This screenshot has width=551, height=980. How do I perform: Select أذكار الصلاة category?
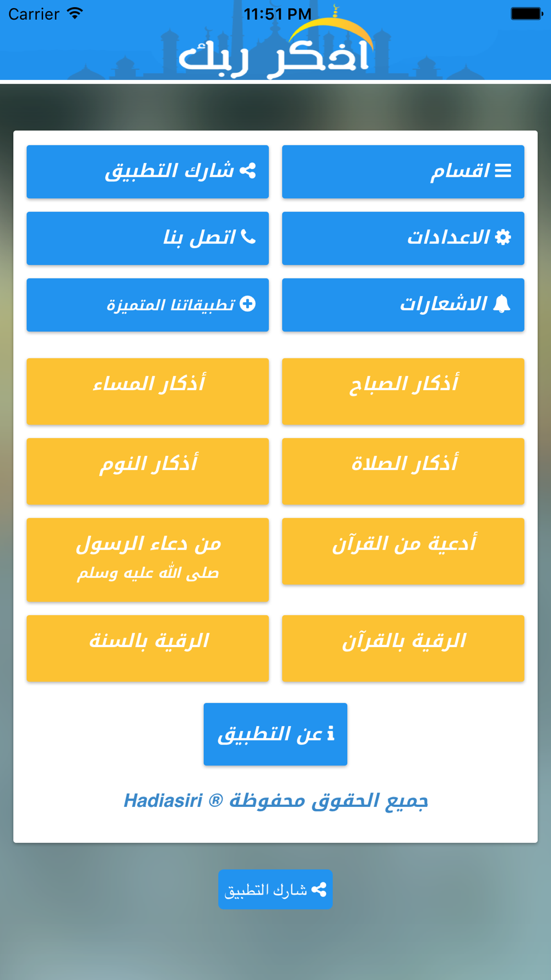pyautogui.click(x=403, y=471)
